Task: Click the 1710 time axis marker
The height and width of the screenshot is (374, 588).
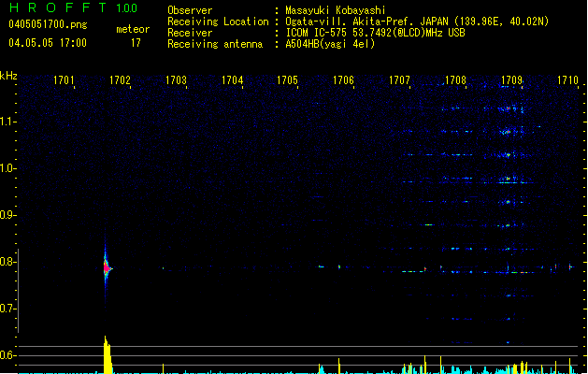Action: point(567,80)
